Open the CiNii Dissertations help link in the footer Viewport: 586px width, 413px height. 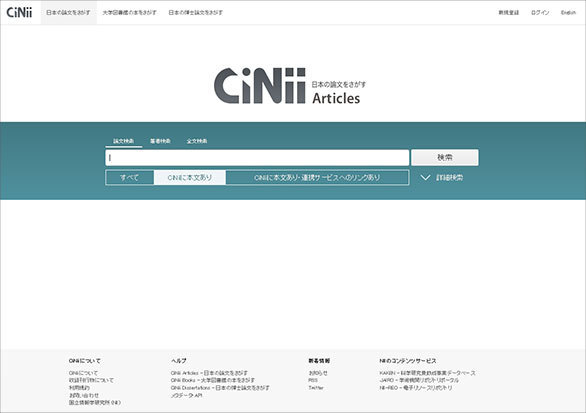pyautogui.click(x=220, y=388)
